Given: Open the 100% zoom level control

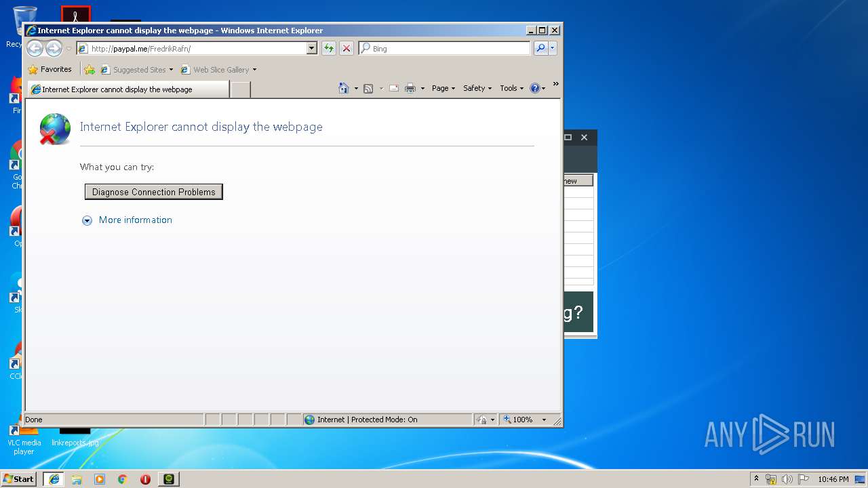Looking at the screenshot, I should pyautogui.click(x=525, y=420).
